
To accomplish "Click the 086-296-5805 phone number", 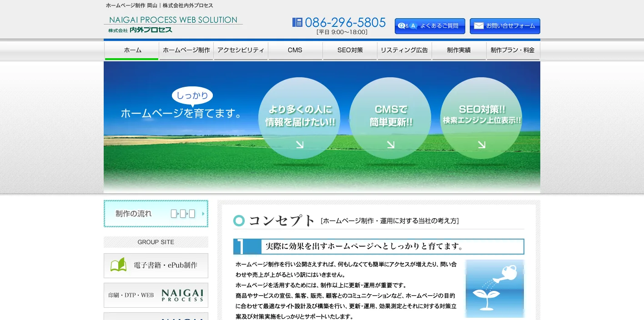I will 345,22.
